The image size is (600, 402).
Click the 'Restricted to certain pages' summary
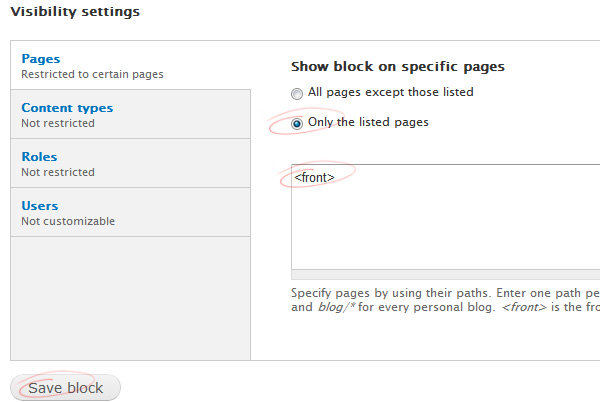(92, 74)
